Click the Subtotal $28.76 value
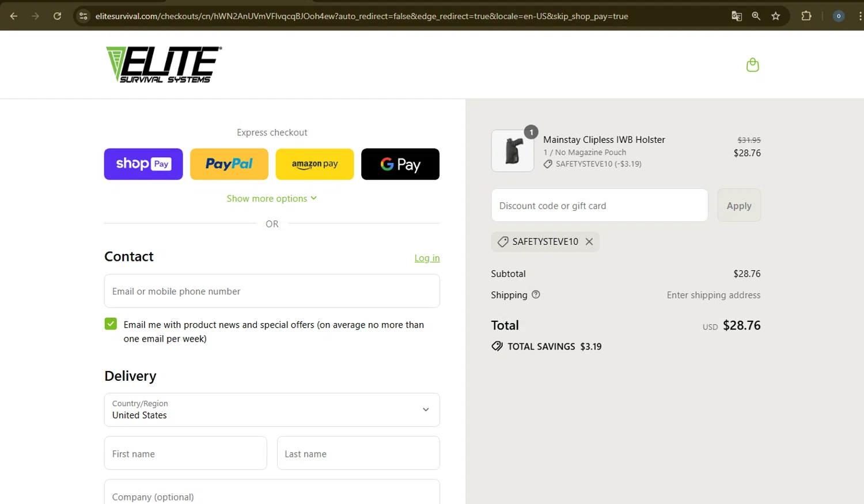The width and height of the screenshot is (864, 504). [x=747, y=274]
